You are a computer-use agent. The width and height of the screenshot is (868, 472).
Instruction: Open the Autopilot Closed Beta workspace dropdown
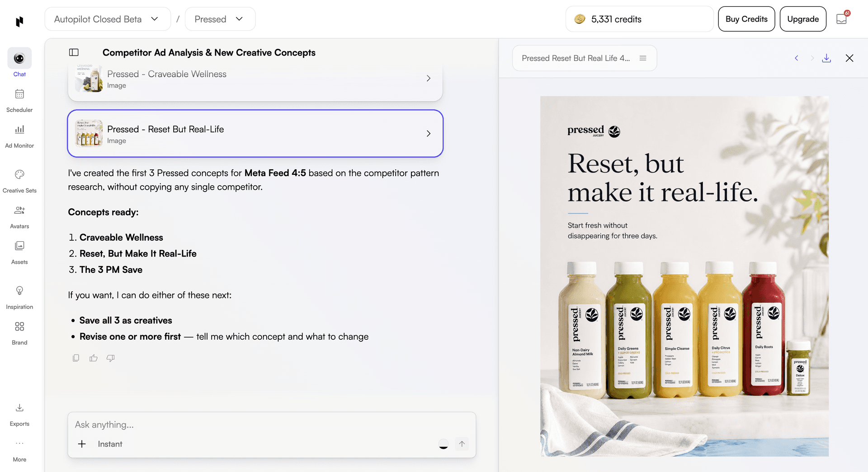[x=108, y=19]
